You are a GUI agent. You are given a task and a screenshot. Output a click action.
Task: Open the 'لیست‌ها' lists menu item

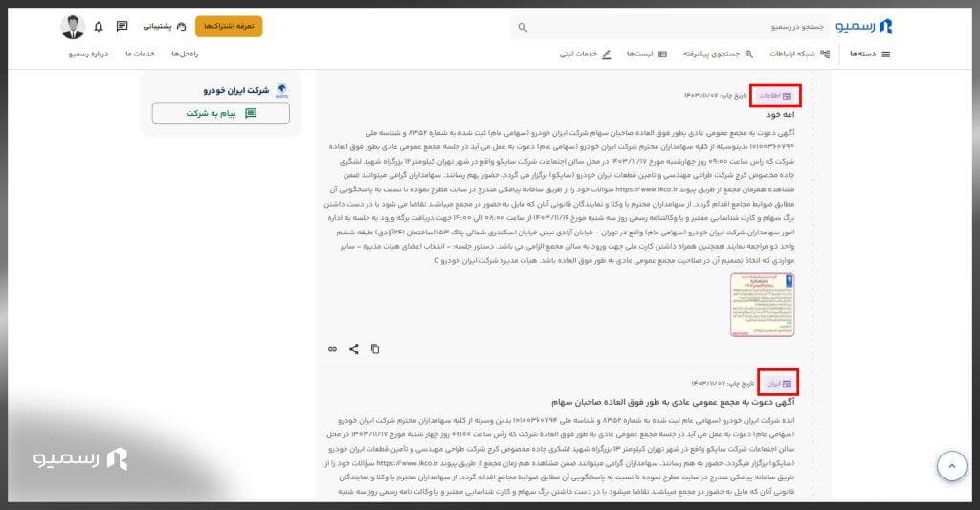tap(647, 55)
